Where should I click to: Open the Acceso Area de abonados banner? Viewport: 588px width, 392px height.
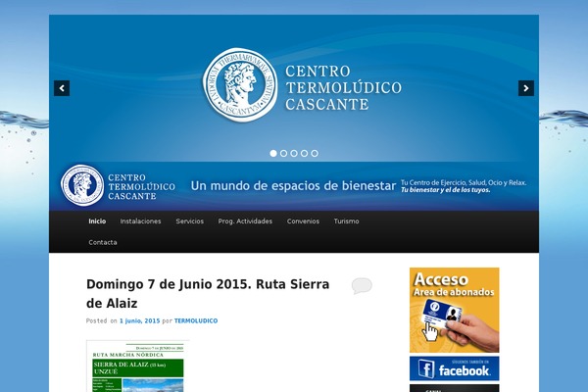coord(454,310)
